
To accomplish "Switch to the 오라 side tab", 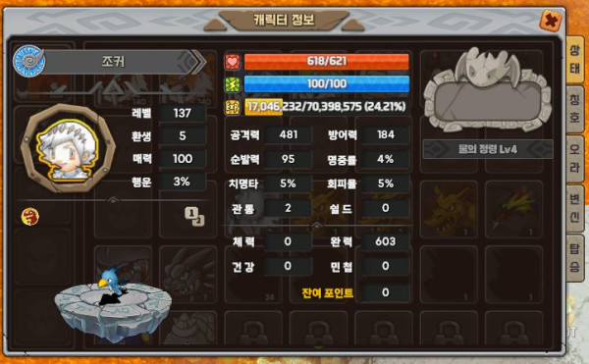I will (574, 159).
